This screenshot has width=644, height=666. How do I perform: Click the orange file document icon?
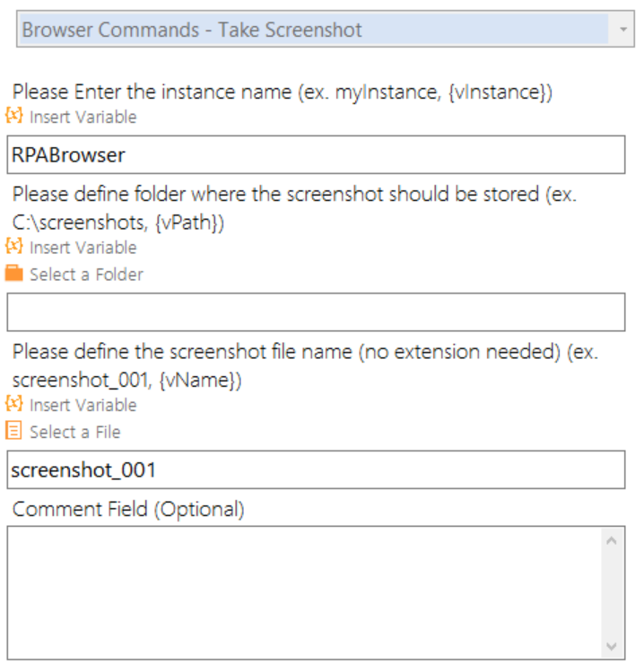(x=13, y=430)
